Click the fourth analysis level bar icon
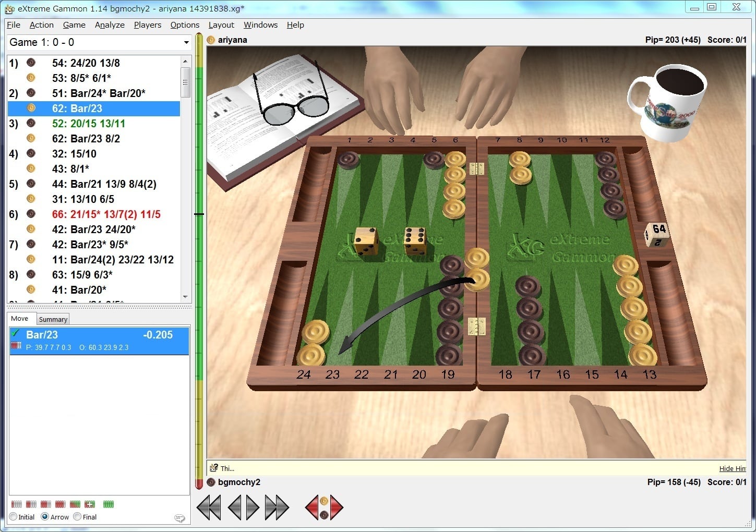The image size is (756, 532). [x=61, y=504]
